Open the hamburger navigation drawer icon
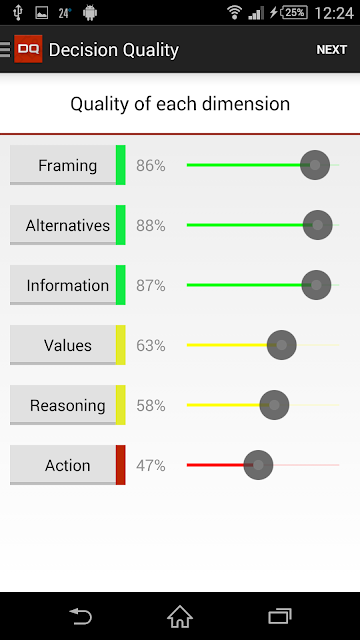 pyautogui.click(x=5, y=49)
